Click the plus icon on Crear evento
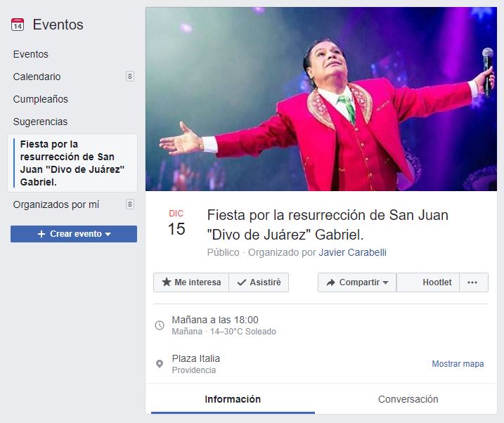504x423 pixels. pyautogui.click(x=41, y=234)
